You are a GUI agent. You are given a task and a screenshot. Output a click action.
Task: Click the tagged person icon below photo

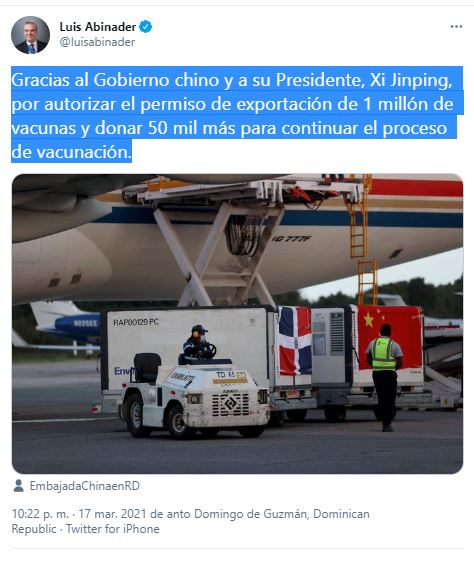pos(18,486)
